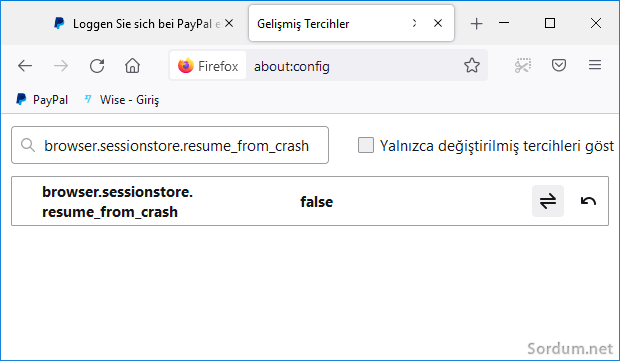Close the Gelişmiş Tercihler tab
The width and height of the screenshot is (620, 361).
click(438, 23)
